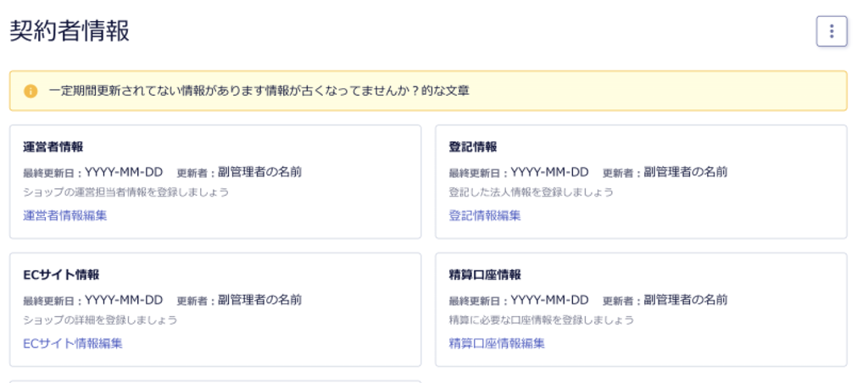Click 更新者 name in the 精算口座情報 card

[x=685, y=300]
